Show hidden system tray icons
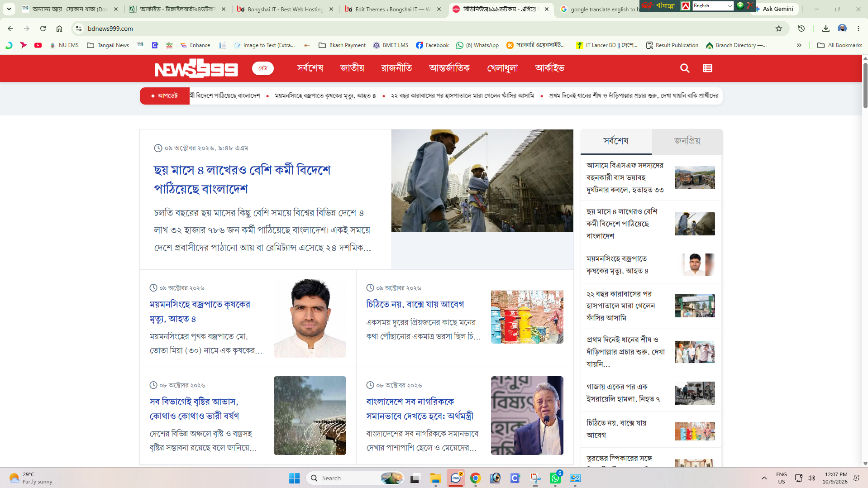Screen dimensions: 868x488 [x=764, y=478]
